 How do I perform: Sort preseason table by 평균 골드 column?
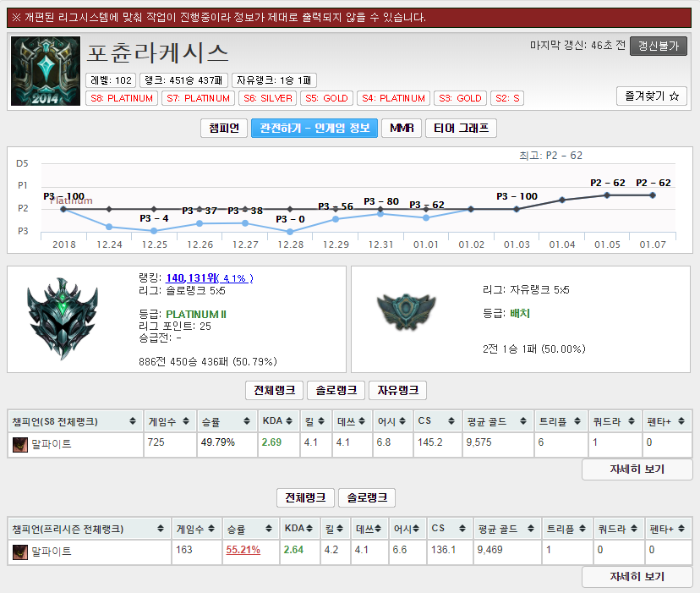pos(507,529)
